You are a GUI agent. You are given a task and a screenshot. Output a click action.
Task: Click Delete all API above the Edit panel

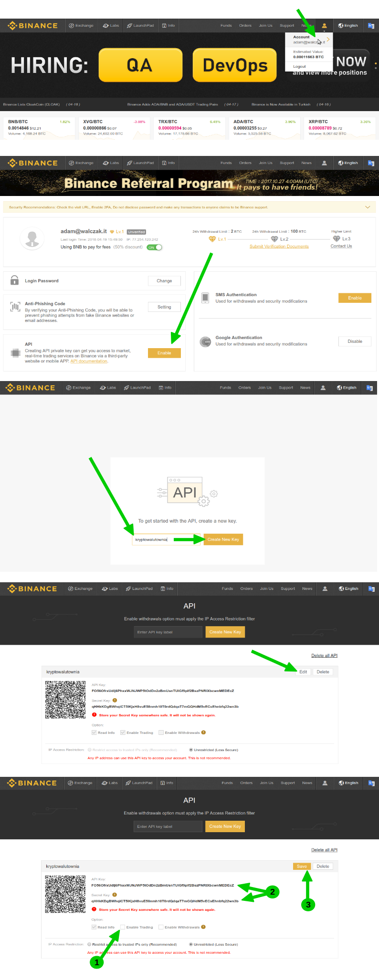click(x=325, y=655)
